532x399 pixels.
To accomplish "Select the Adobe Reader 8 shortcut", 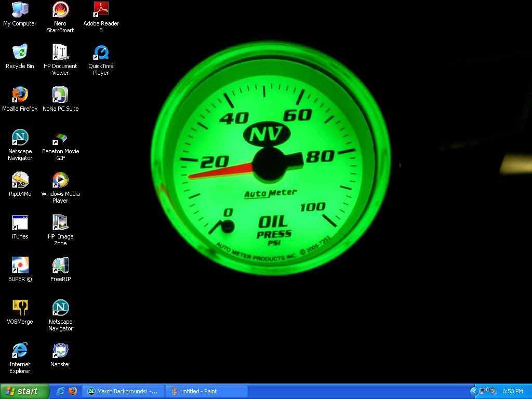I will pyautogui.click(x=101, y=18).
